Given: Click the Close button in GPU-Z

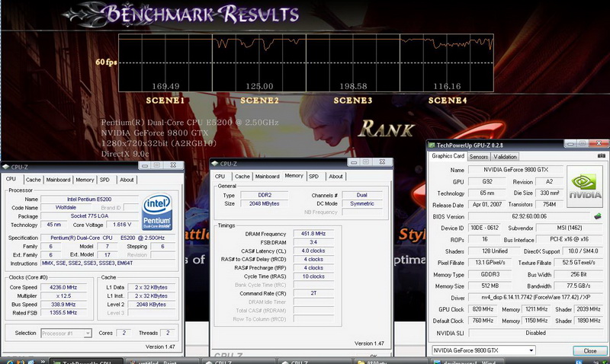Looking at the screenshot, I should pyautogui.click(x=589, y=351).
